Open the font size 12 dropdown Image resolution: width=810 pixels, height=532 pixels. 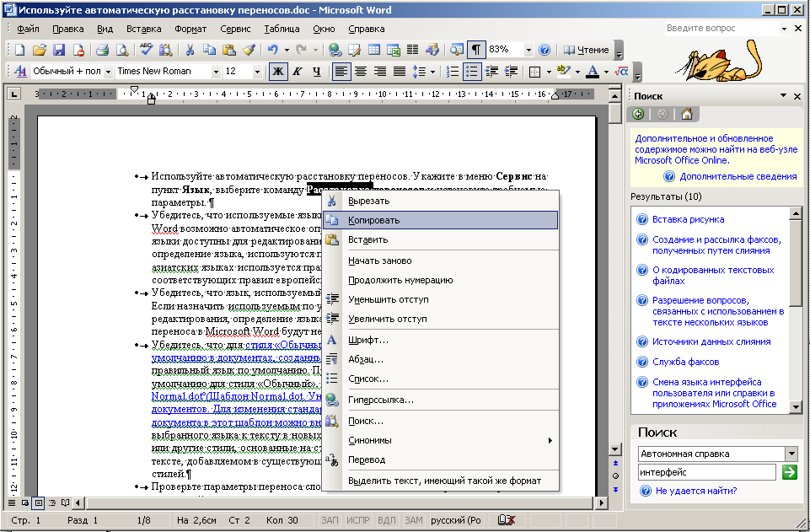[257, 72]
